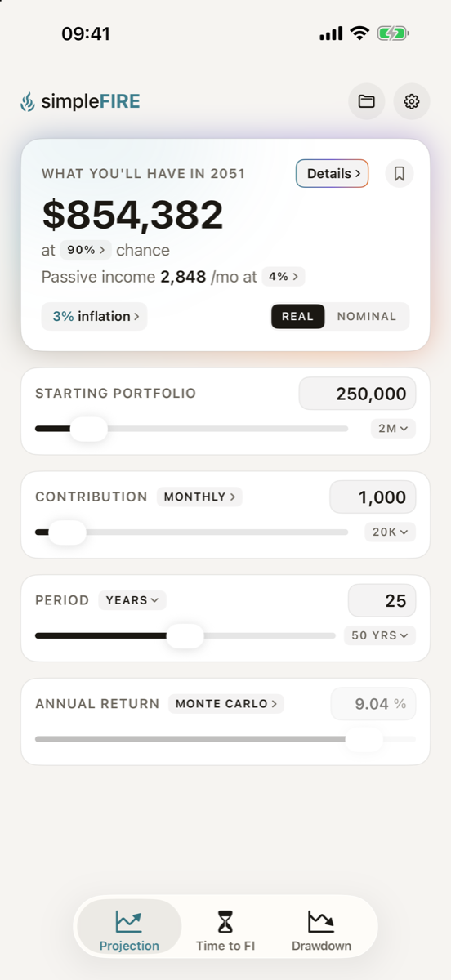The height and width of the screenshot is (980, 451).
Task: Click the starting portfolio slider handle
Action: (x=88, y=429)
